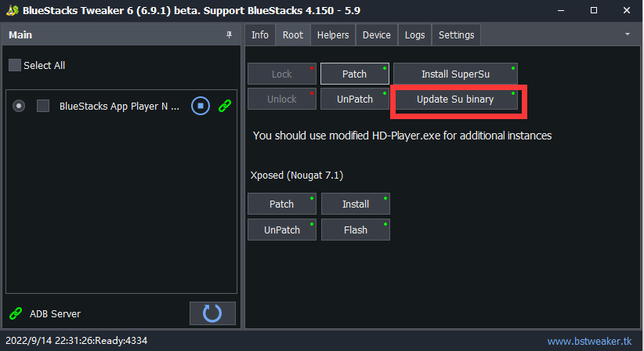Click the green link icon beside instance

click(x=224, y=106)
